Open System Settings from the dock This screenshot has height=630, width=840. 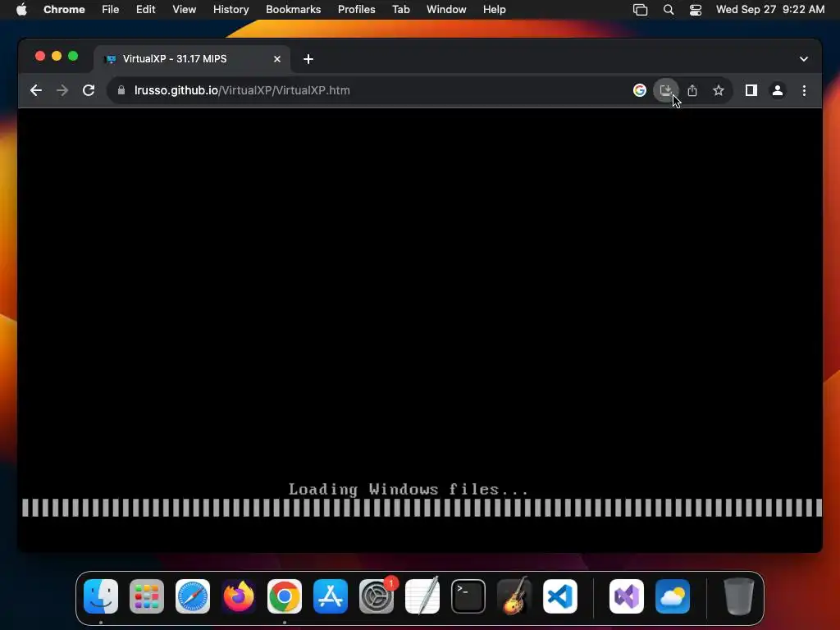tap(377, 596)
